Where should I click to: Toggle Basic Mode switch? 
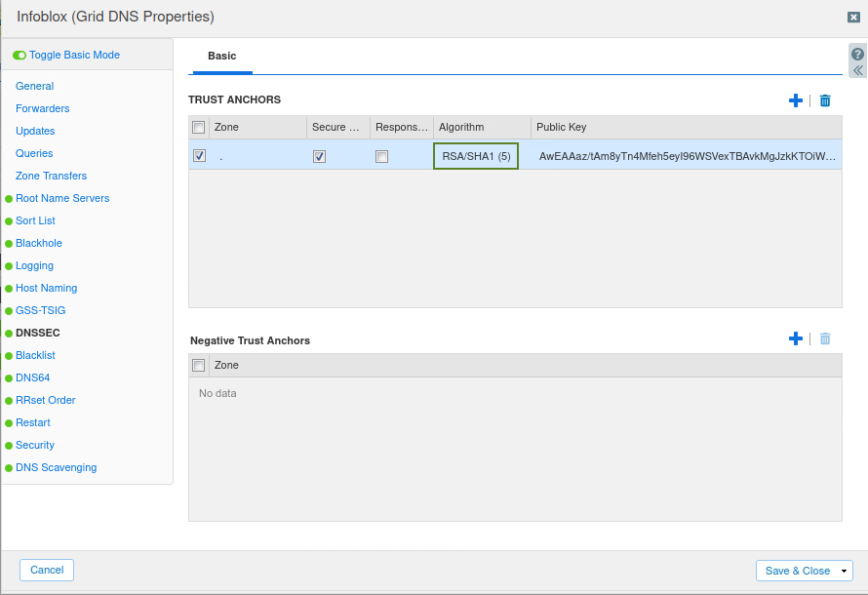click(20, 56)
